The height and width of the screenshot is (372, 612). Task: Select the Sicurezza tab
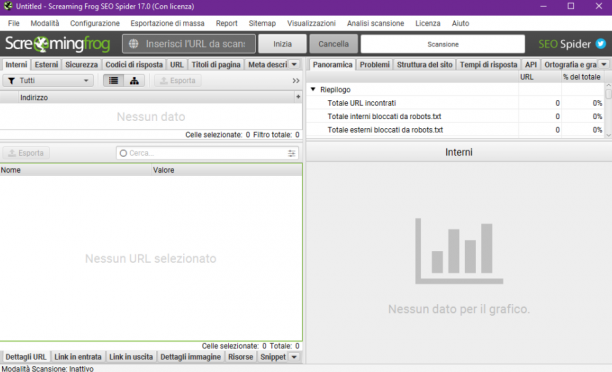point(82,64)
